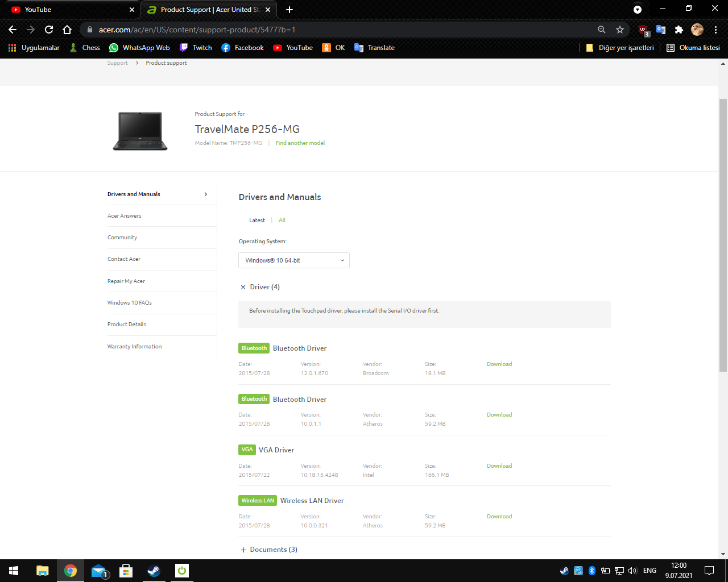Open File Explorer from the taskbar
Viewport: 728px width, 582px height.
tap(43, 571)
